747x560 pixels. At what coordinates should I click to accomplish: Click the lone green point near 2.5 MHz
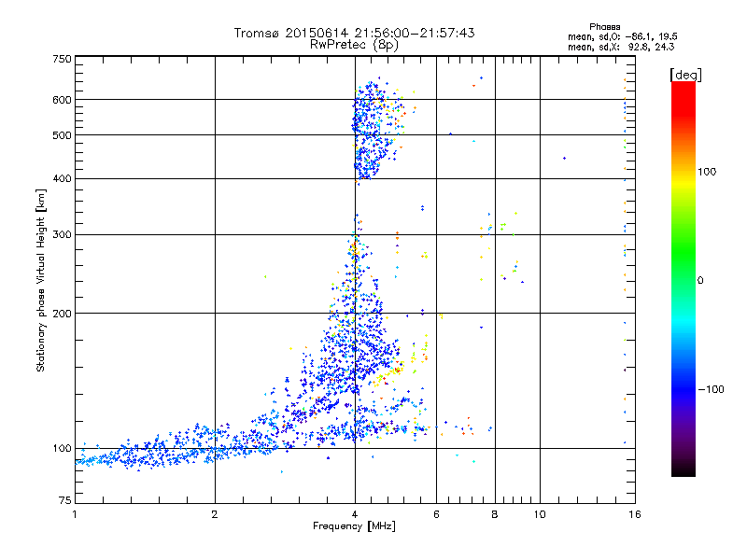click(265, 276)
